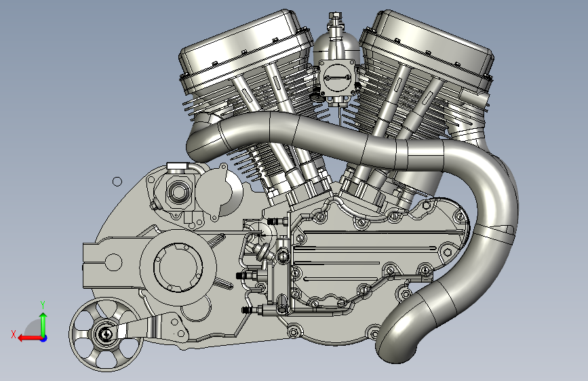Click the blue Z axis dot of triad
This screenshot has height=381, width=588.
point(44,338)
